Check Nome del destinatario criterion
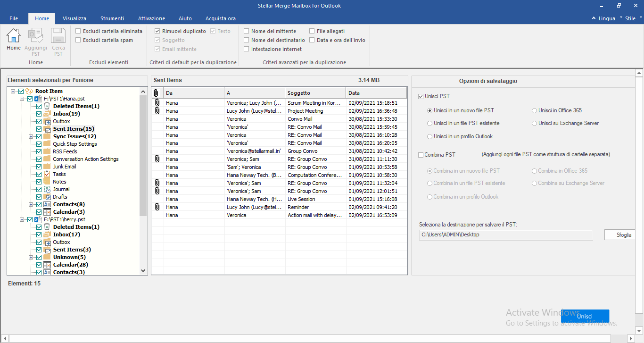The height and width of the screenshot is (343, 644). (247, 40)
